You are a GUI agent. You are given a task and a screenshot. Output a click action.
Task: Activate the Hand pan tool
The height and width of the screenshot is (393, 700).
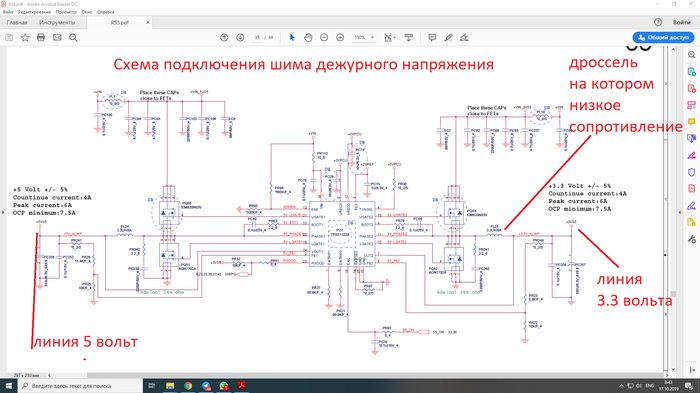click(308, 38)
